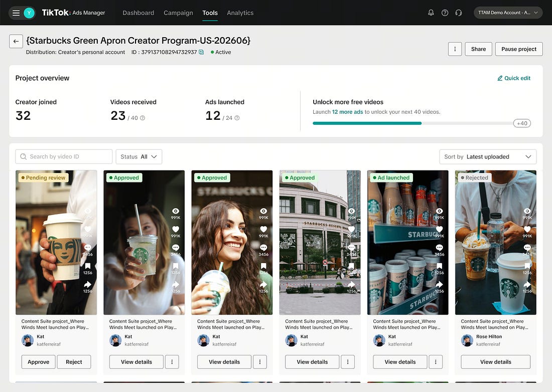This screenshot has height=392, width=552.
Task: Open more options on second Approved video
Action: click(x=260, y=362)
